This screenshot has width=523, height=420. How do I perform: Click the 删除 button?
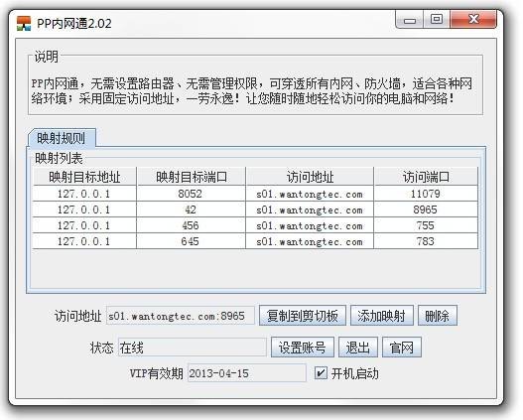pyautogui.click(x=437, y=316)
